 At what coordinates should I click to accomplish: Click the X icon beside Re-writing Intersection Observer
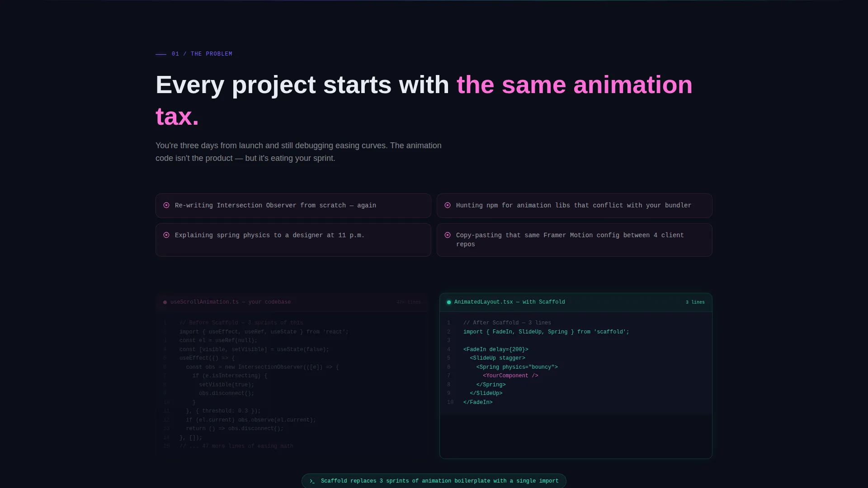tap(166, 205)
